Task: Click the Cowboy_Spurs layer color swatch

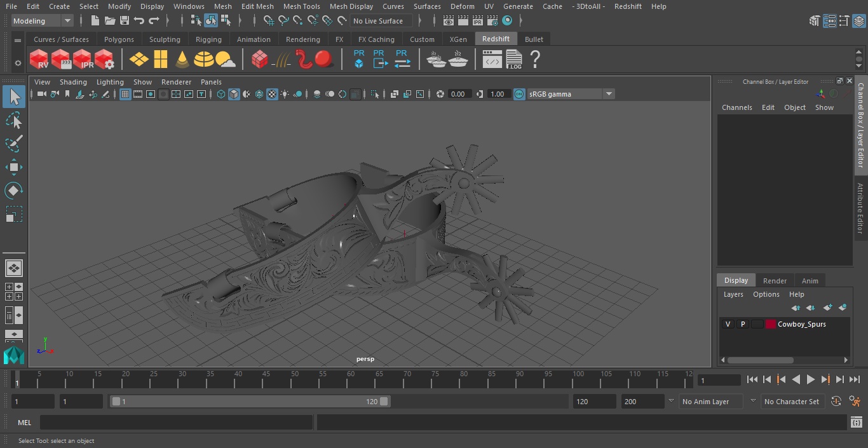Action: pyautogui.click(x=771, y=324)
